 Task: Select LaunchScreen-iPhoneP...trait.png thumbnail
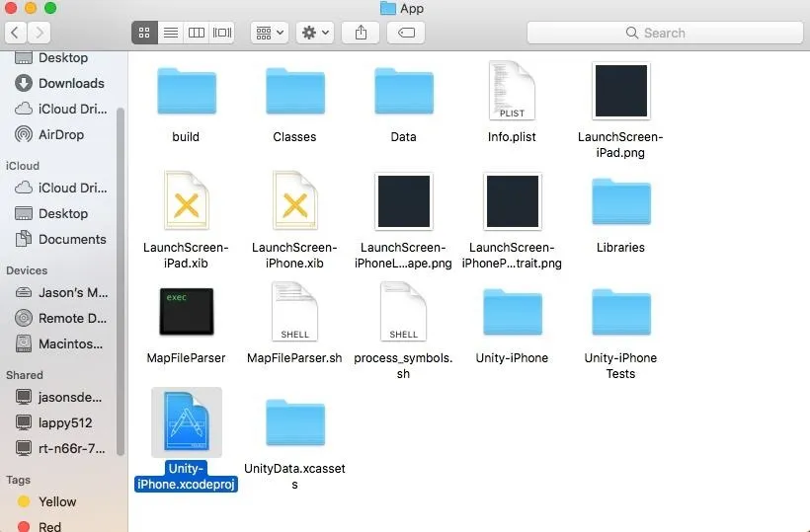tap(513, 201)
